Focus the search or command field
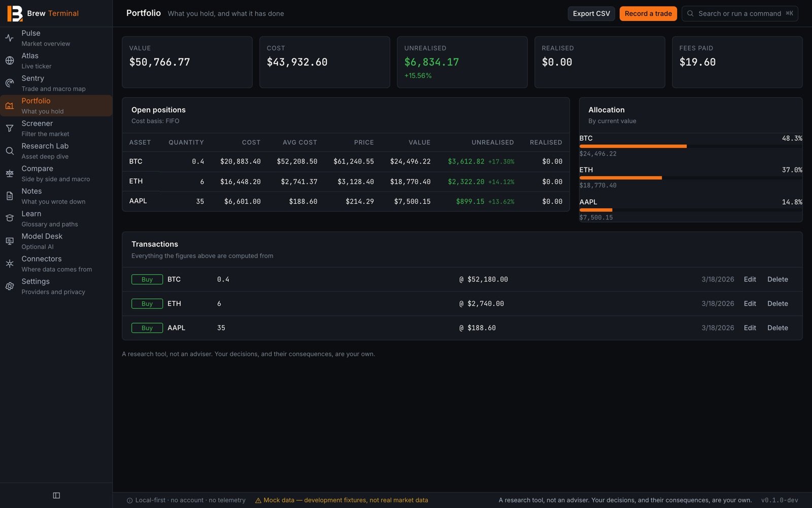 point(740,14)
